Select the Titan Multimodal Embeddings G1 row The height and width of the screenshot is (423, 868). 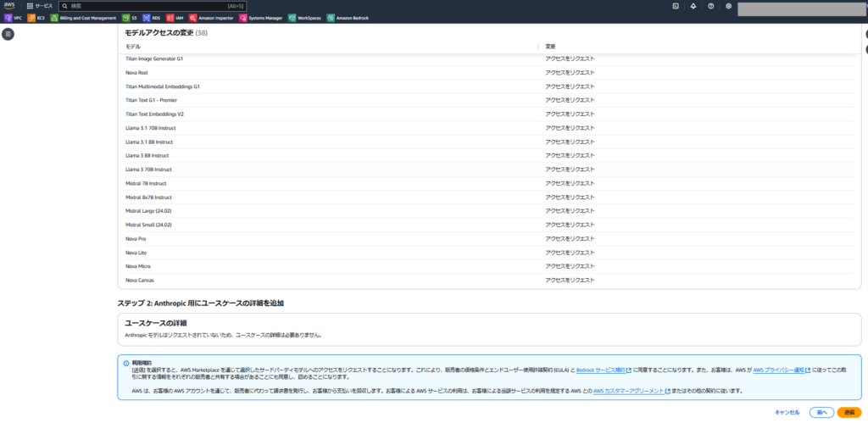click(x=489, y=86)
